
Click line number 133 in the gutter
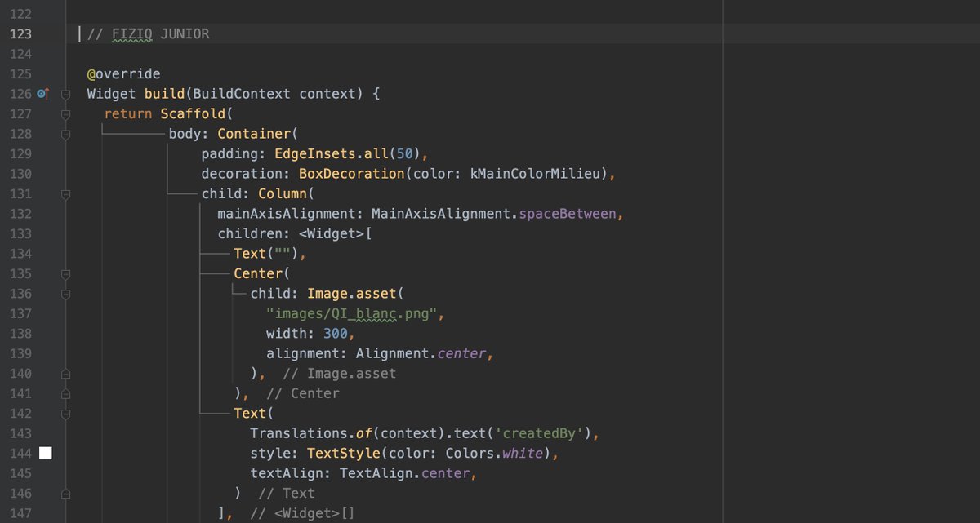pos(20,233)
